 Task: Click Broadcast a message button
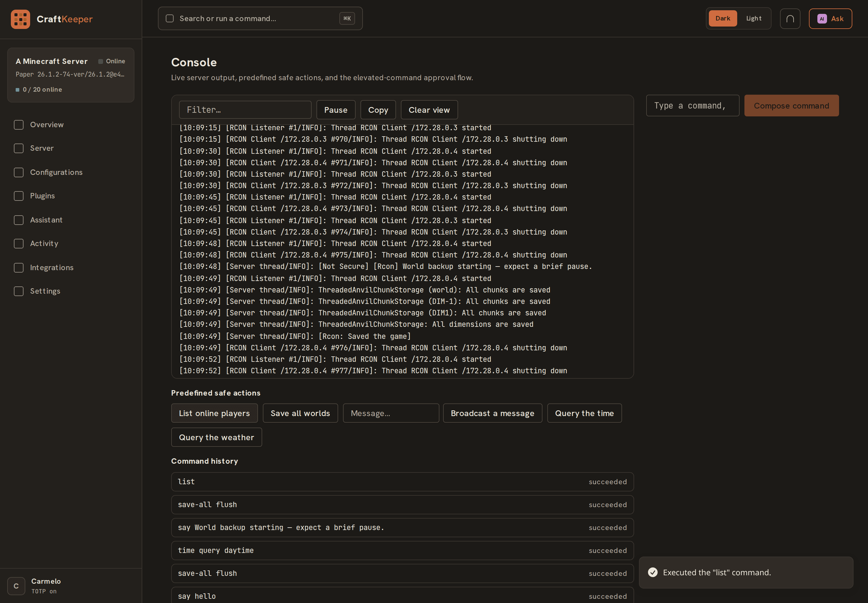click(x=492, y=413)
